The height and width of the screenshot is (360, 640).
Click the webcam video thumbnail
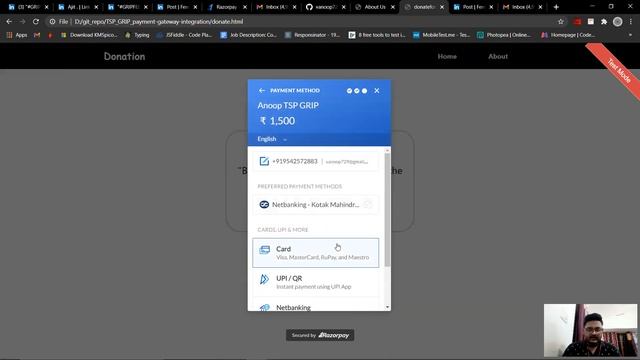click(x=590, y=330)
